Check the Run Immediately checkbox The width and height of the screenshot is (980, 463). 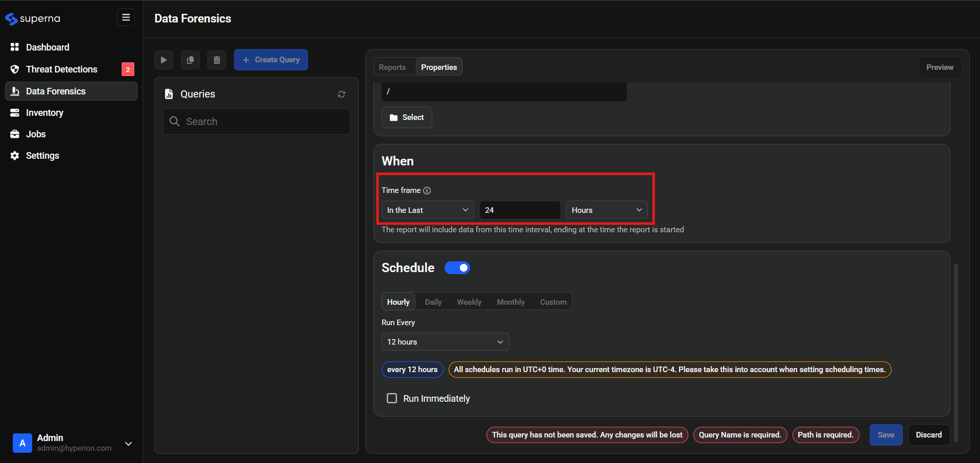click(x=392, y=398)
